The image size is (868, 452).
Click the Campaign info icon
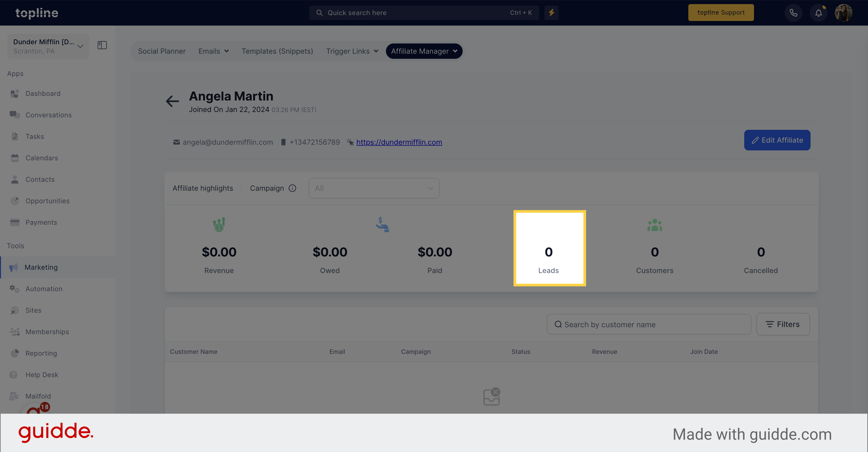pos(292,188)
